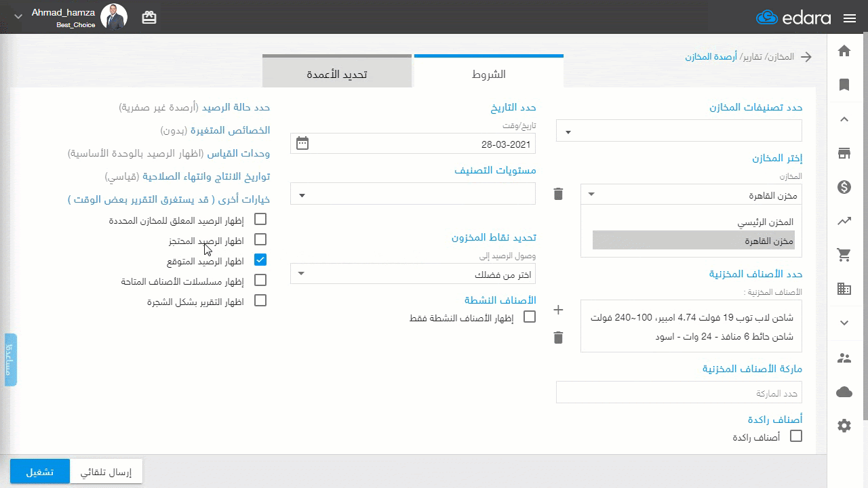Screen dimensions: 868x488
Task: Enable إظهار مسلسلات الأصناف المتاحة checkbox
Action: coord(260,280)
